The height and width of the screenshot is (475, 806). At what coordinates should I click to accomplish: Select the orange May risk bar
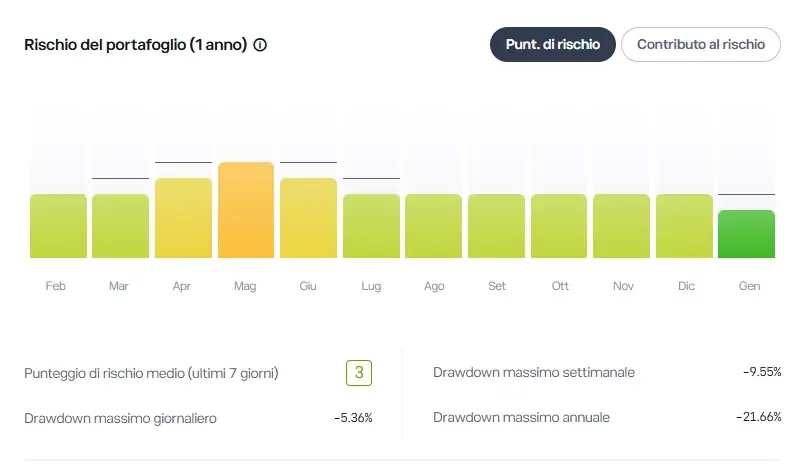(246, 210)
